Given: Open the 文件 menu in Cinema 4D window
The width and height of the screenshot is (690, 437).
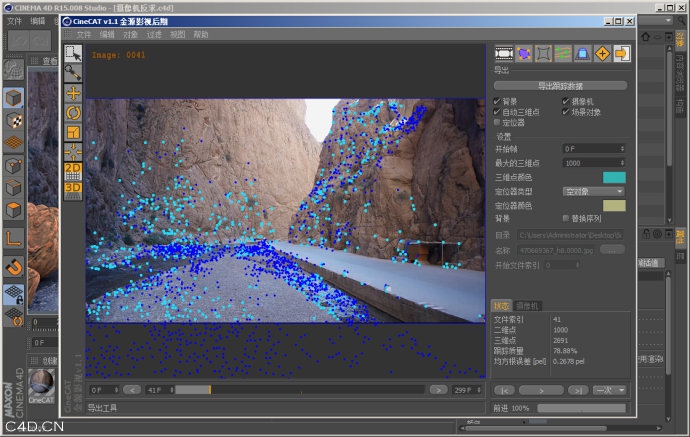Looking at the screenshot, I should 15,21.
